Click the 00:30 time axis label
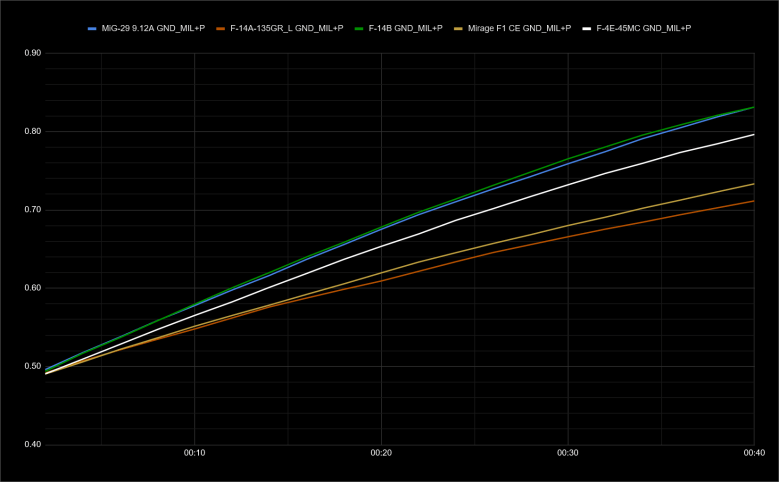 point(568,453)
